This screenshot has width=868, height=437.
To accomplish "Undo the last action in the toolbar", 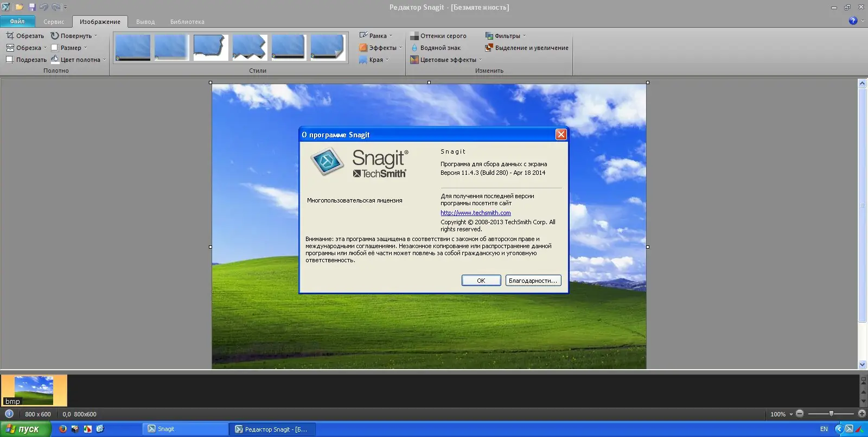I will pos(43,7).
